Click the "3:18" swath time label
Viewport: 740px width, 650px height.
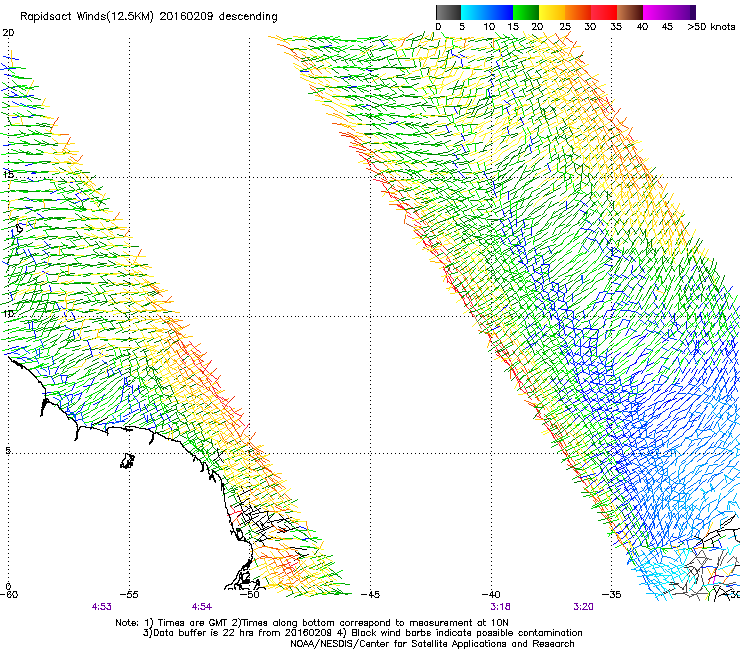[500, 607]
